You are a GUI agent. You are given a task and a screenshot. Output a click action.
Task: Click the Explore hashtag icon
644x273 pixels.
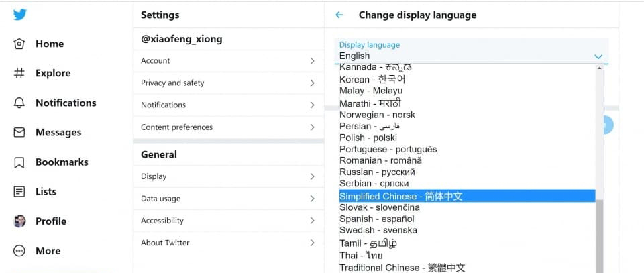pos(19,73)
